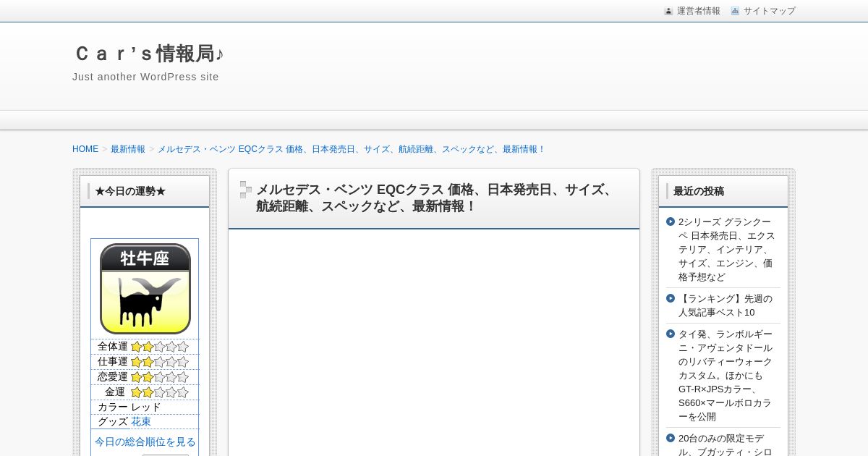The height and width of the screenshot is (456, 868).
Task: Open 【ランキング】先週の人気記事ベスト10 post
Action: [726, 305]
